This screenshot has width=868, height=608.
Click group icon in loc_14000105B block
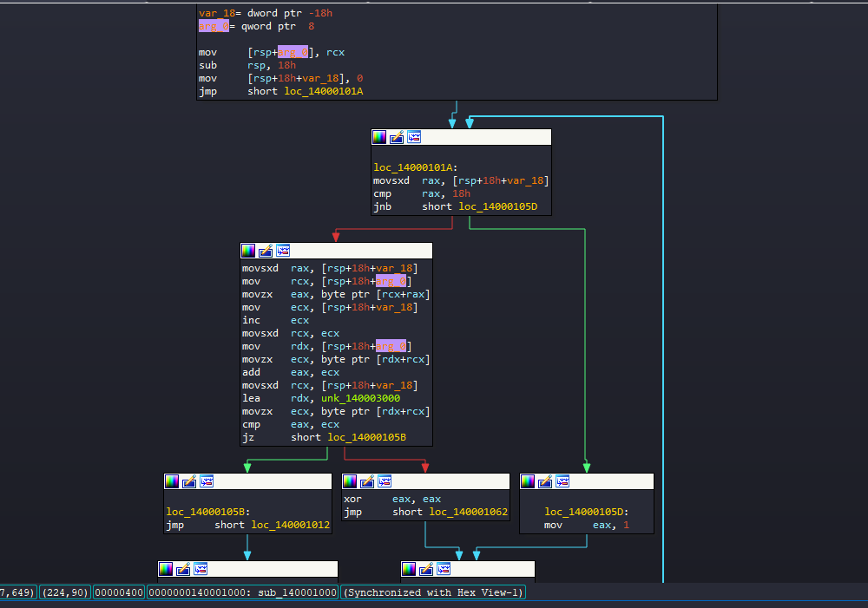point(207,481)
